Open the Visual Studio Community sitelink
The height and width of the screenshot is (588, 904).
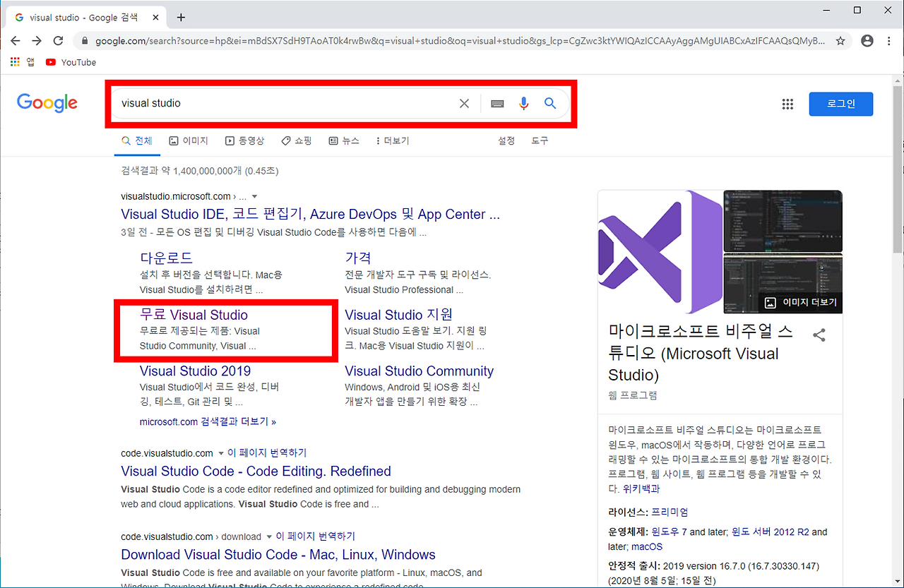click(x=420, y=371)
